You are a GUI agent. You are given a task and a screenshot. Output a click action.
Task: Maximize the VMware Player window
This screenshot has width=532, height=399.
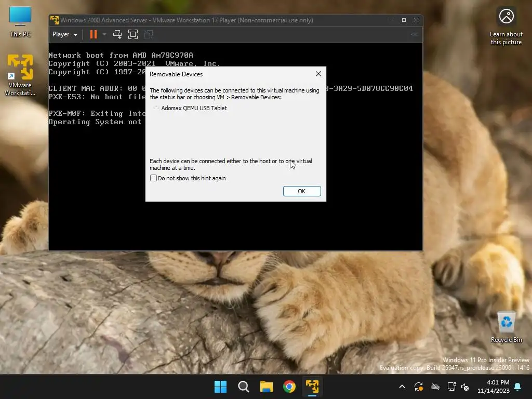(x=404, y=20)
